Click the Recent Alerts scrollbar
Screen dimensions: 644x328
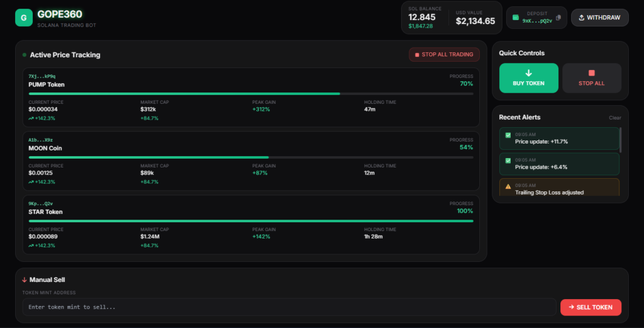(x=620, y=140)
